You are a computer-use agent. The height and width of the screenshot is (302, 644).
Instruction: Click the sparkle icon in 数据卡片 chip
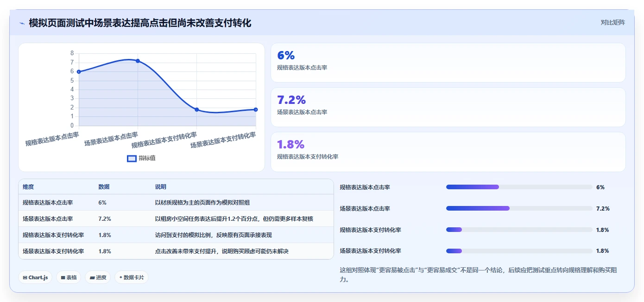[x=121, y=277]
